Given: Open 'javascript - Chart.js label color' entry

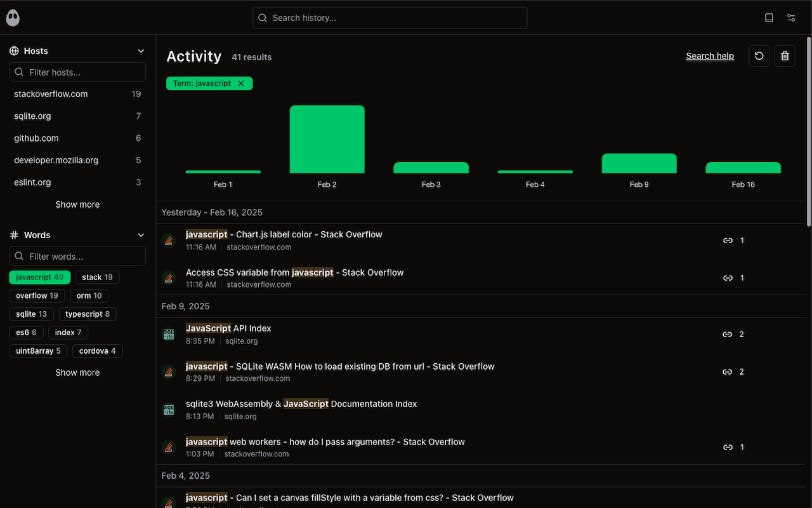Looking at the screenshot, I should (284, 235).
